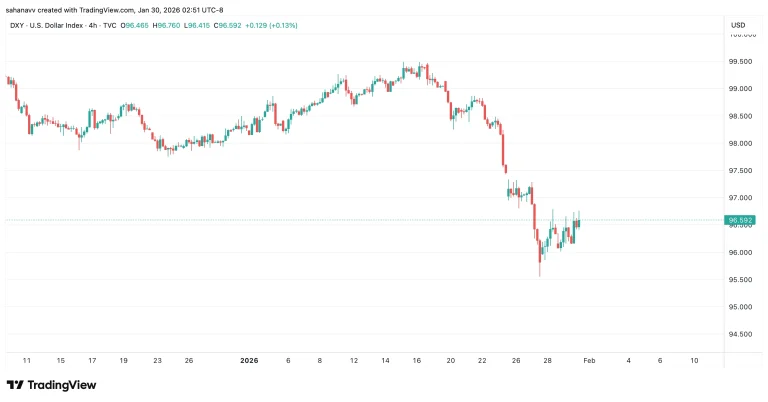Click the open value O96.465
768x402 pixels.
click(x=136, y=24)
